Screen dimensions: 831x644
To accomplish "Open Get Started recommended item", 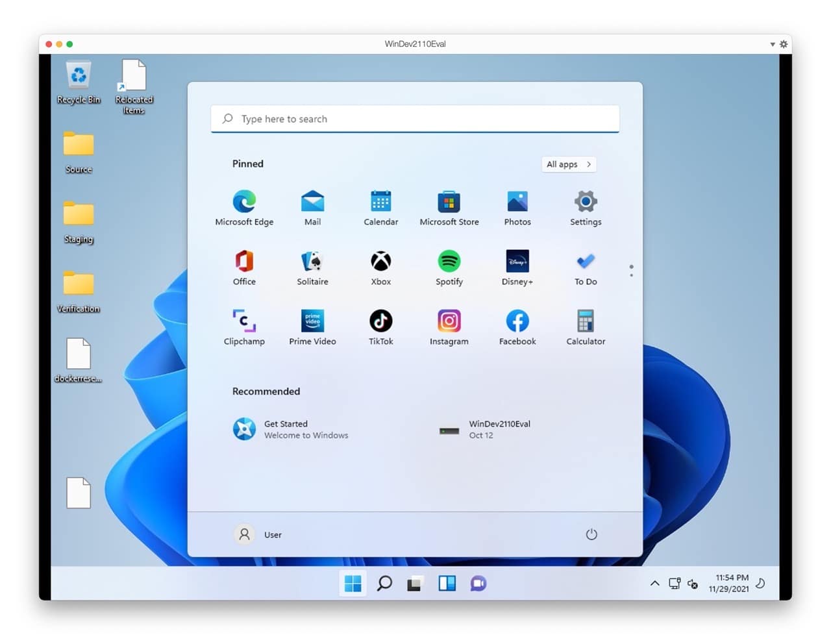I will (291, 429).
